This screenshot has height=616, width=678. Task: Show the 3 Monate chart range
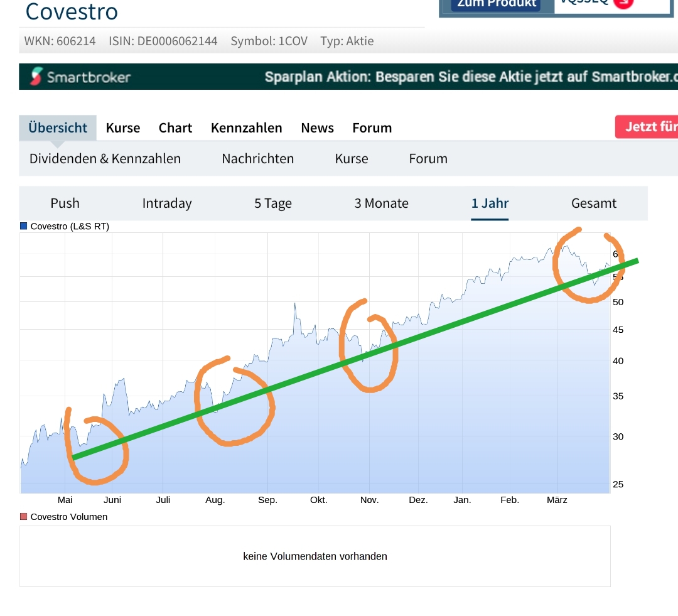[x=382, y=203]
